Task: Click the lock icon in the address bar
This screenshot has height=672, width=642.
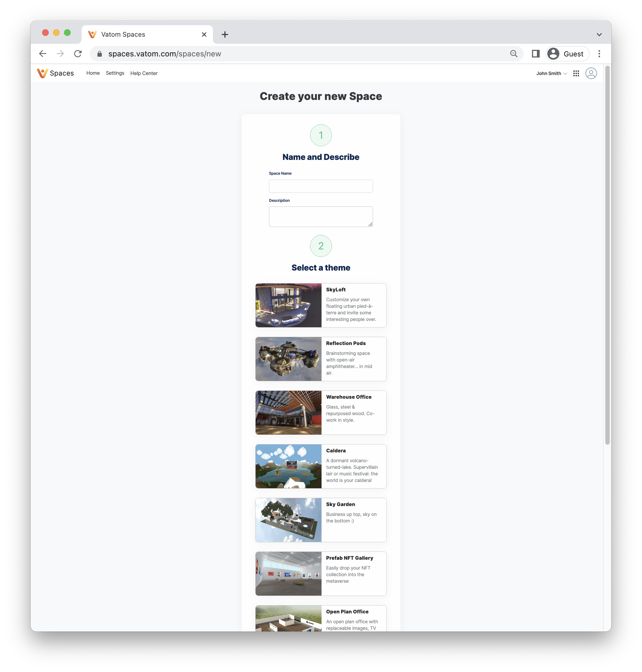Action: coord(100,54)
